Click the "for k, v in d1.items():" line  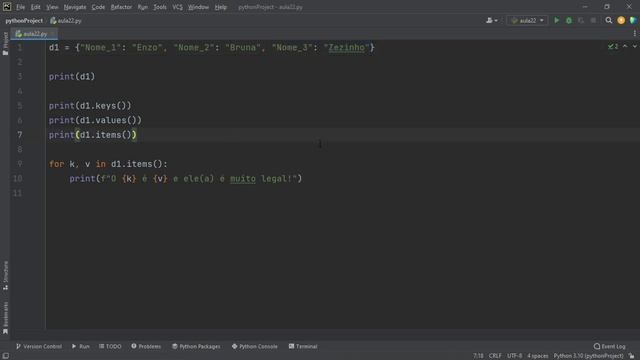108,164
